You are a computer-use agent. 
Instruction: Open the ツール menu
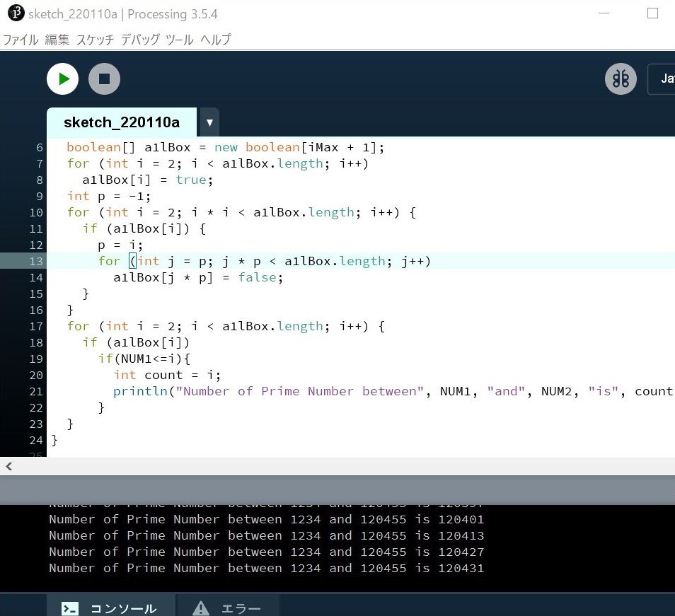click(x=180, y=40)
